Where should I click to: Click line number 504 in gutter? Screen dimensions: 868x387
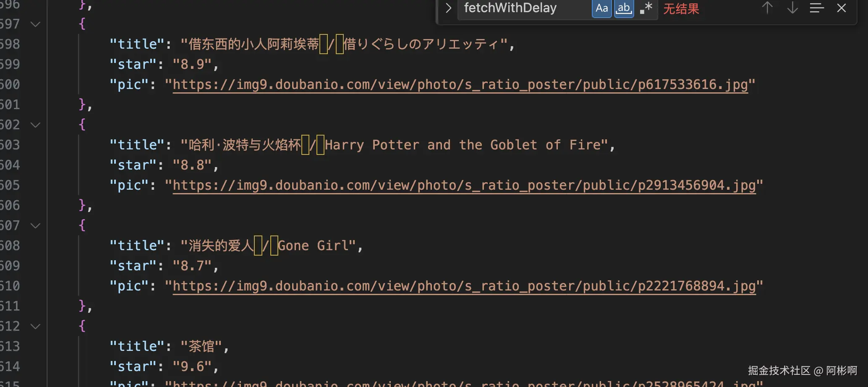(10, 165)
